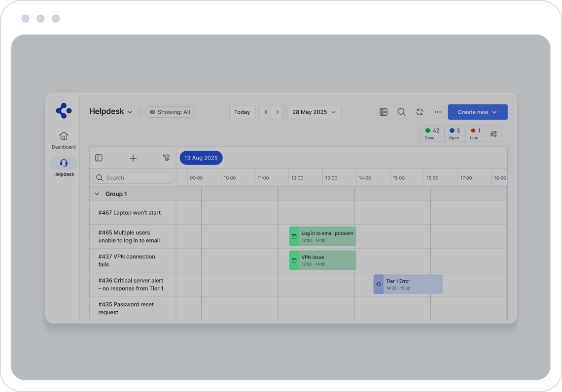Click the plus icon to add item
The image size is (562, 392).
(133, 158)
